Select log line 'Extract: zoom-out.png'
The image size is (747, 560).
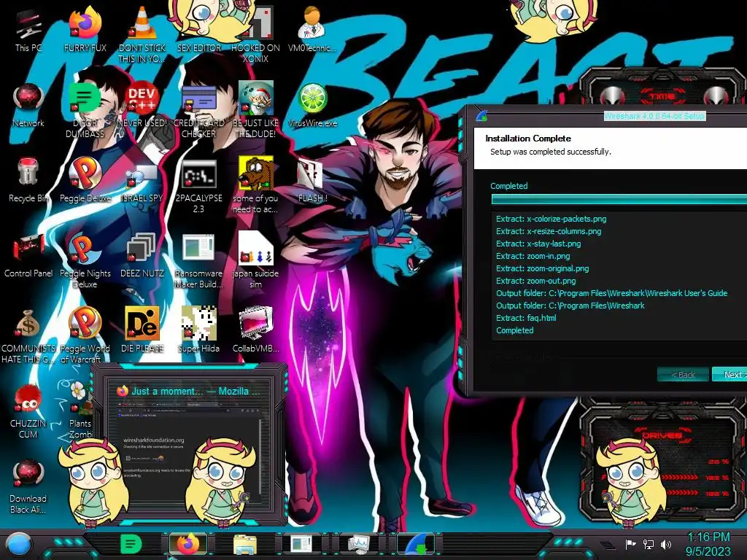[535, 281]
